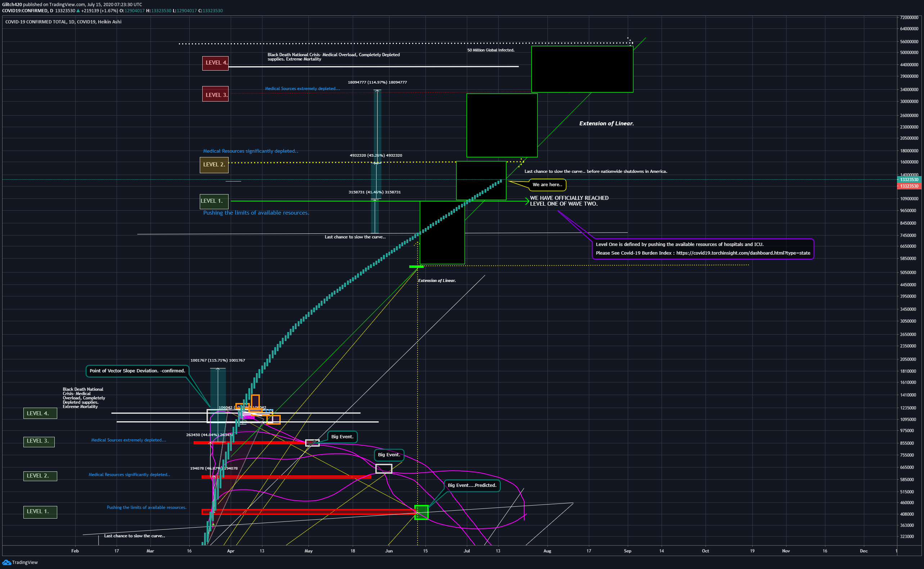Click red 13323530 price axis label
This screenshot has height=569, width=924.
click(909, 186)
